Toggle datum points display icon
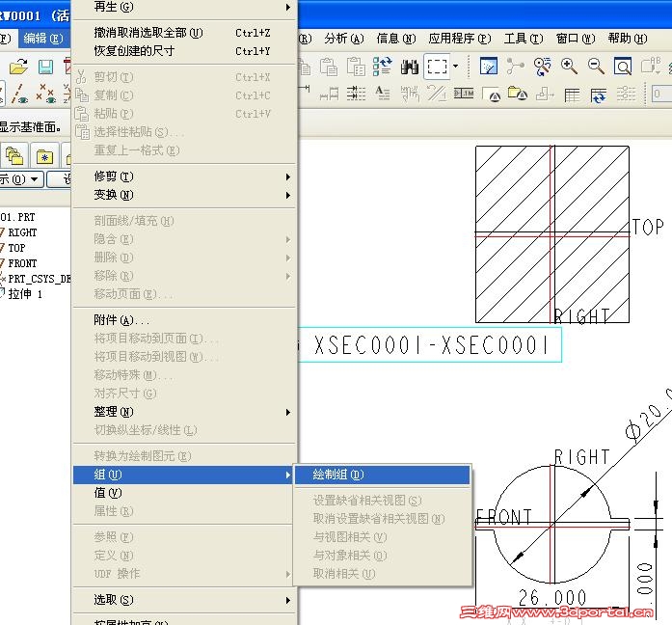The width and height of the screenshot is (672, 625). (x=46, y=94)
